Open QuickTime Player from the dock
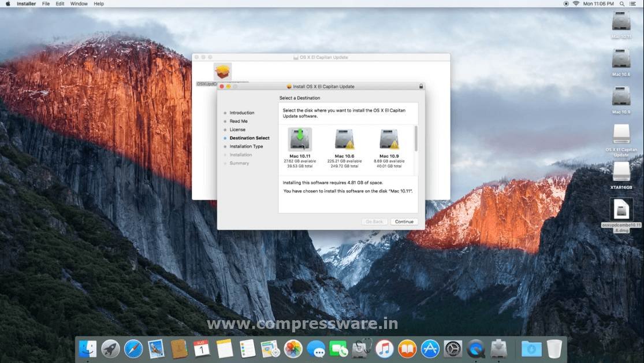Image resolution: width=644 pixels, height=363 pixels. 475,349
